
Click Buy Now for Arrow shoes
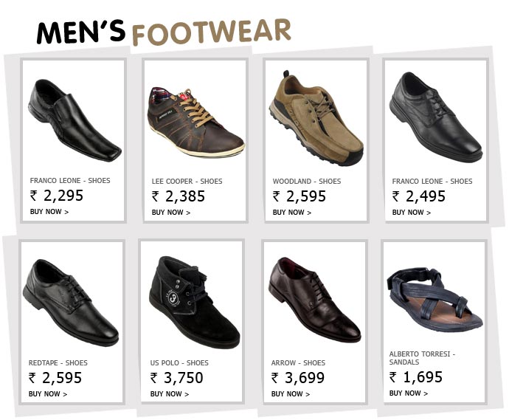291,394
